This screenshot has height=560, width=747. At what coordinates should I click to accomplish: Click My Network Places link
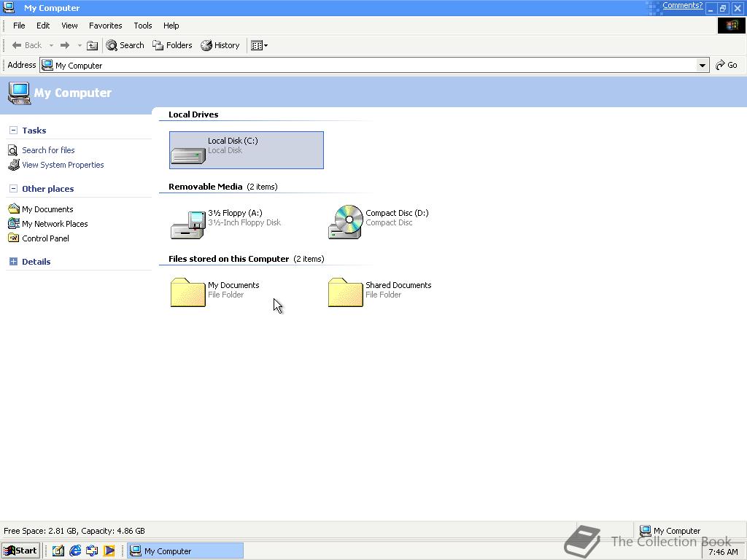pyautogui.click(x=55, y=224)
